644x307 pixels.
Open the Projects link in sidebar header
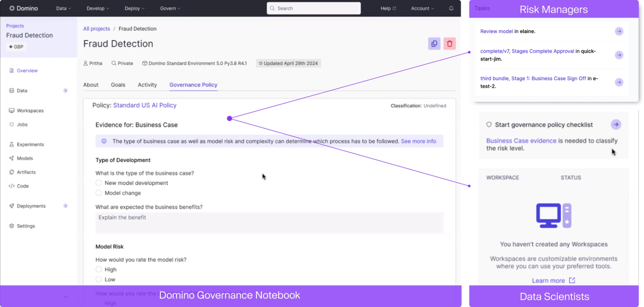tap(15, 26)
